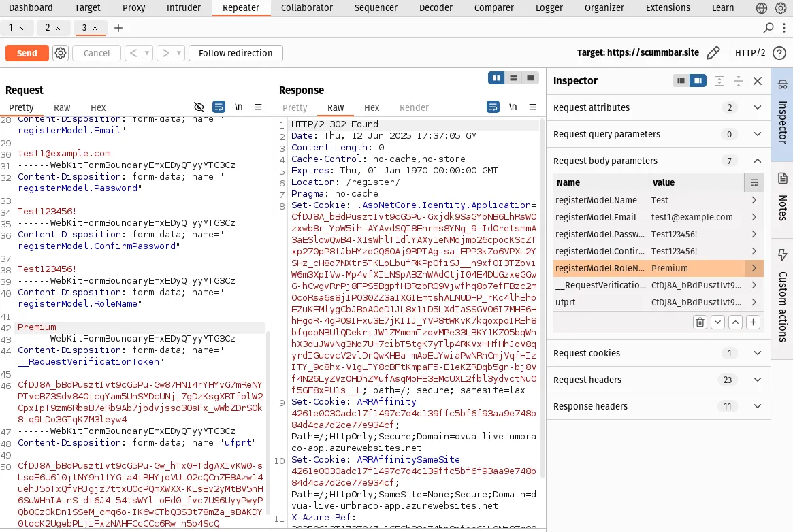Toggle column wrap icon in parameter table header
Screen dimensions: 793x532
click(754, 183)
